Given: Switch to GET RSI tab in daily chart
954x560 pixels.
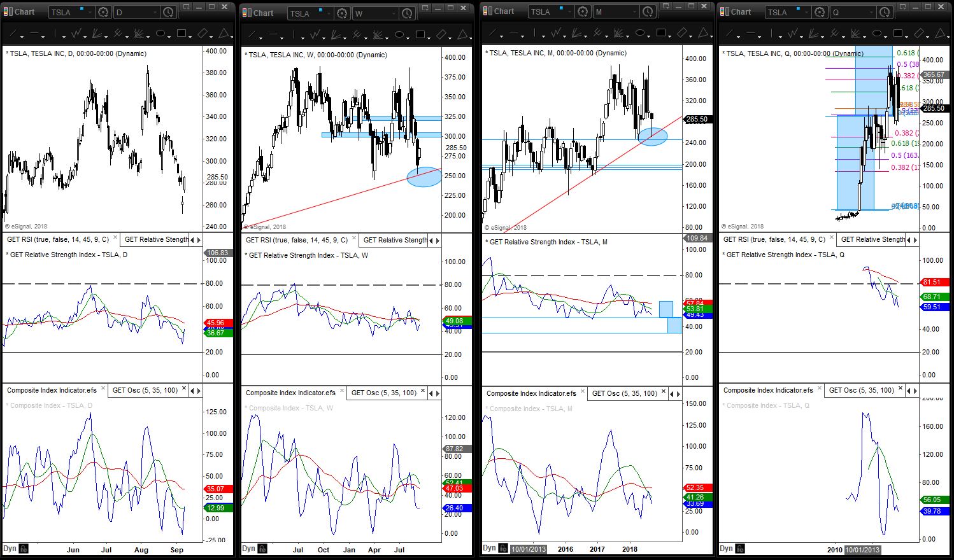Looking at the screenshot, I should pos(57,240).
